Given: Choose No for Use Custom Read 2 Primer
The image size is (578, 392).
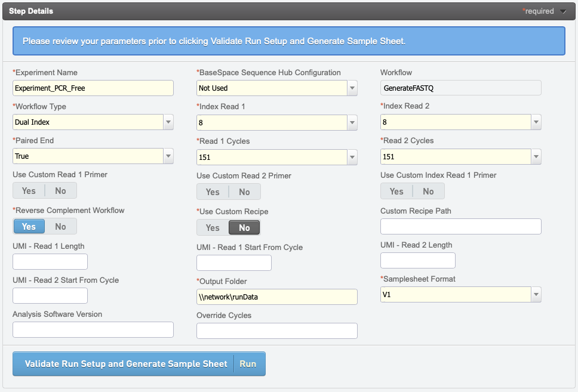Looking at the screenshot, I should (x=244, y=192).
